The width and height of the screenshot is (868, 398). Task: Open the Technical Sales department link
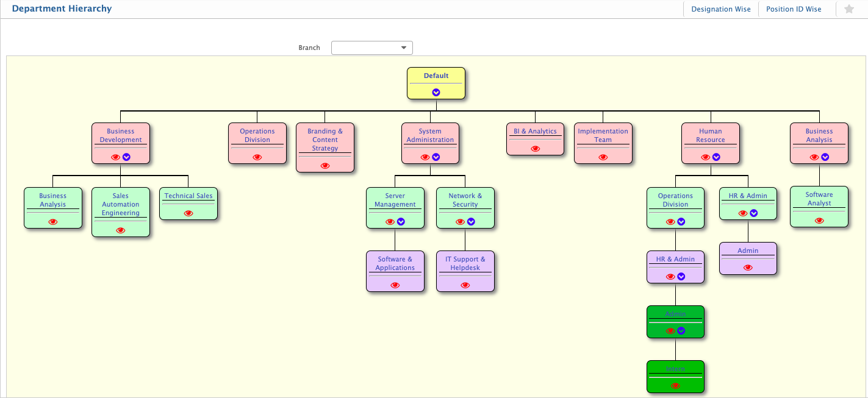[188, 196]
